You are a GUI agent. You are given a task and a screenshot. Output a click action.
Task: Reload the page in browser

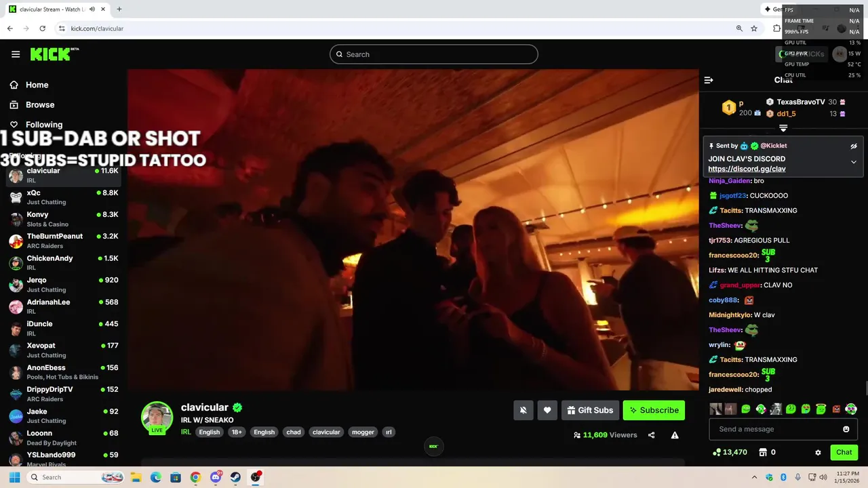[x=42, y=28]
